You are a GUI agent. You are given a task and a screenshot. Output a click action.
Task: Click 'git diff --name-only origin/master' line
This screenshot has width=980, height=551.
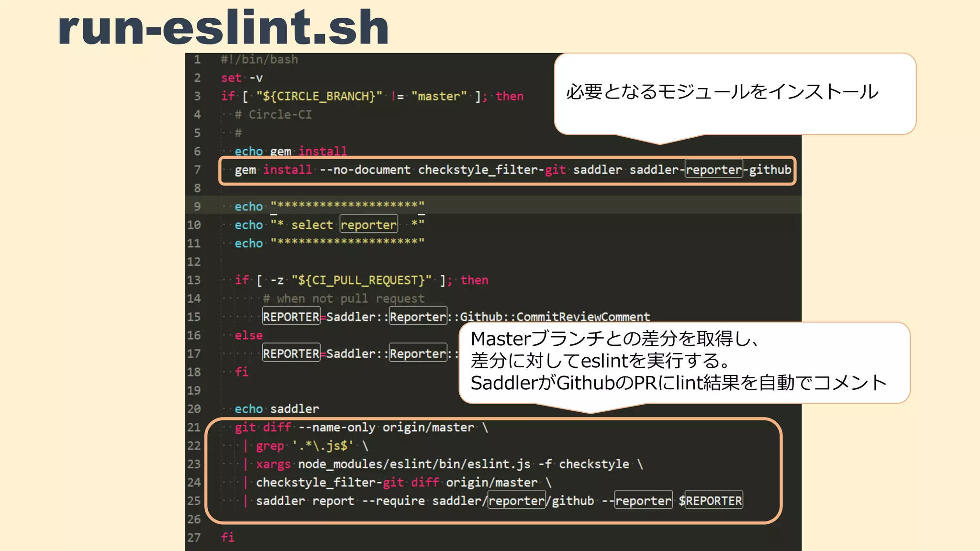[x=361, y=427]
